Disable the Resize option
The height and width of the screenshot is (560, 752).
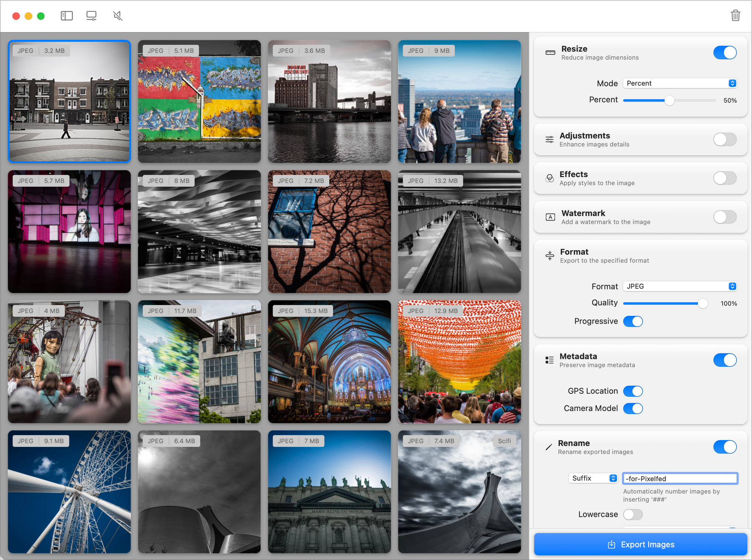725,53
